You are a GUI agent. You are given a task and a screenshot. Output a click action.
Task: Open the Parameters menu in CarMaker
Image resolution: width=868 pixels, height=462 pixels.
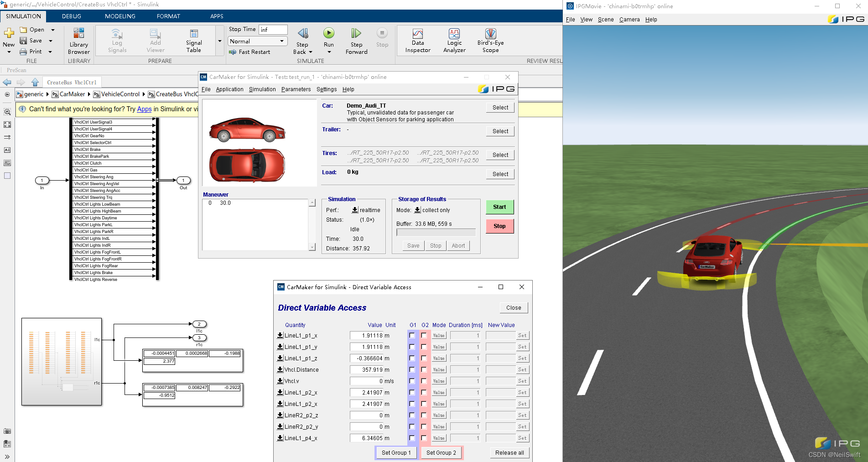pyautogui.click(x=296, y=89)
